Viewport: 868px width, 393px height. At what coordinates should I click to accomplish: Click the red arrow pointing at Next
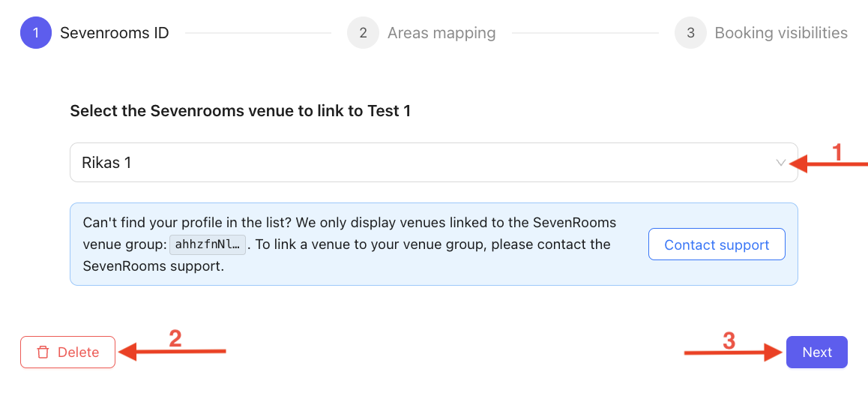733,352
